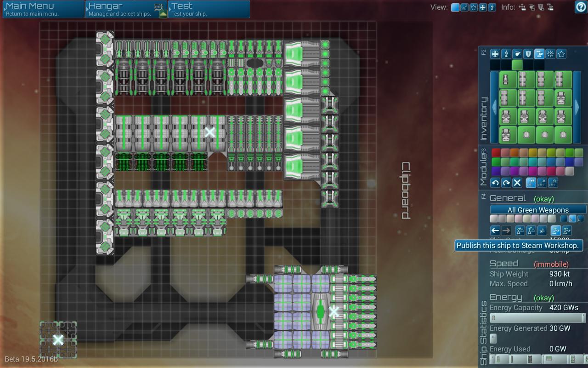
Task: Select the shield category icon in inventory
Action: (x=528, y=54)
